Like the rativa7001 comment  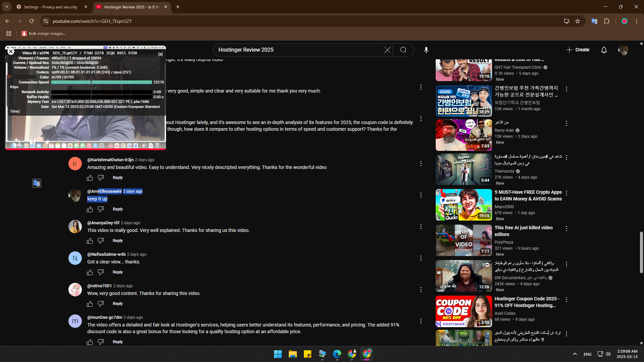[90, 304]
